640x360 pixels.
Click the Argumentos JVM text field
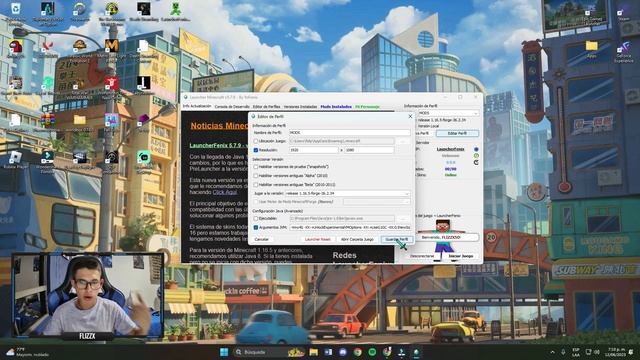[350, 227]
